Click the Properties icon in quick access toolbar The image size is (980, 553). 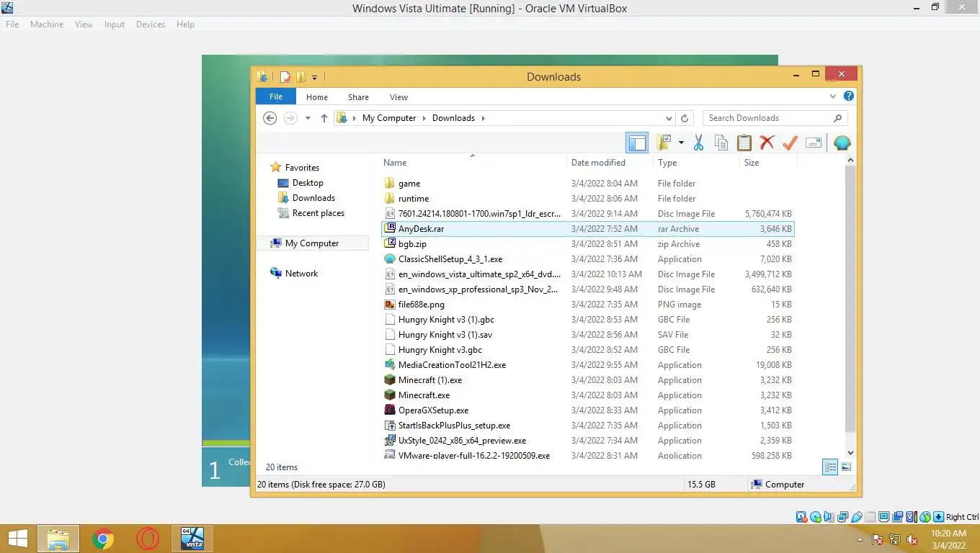point(285,77)
